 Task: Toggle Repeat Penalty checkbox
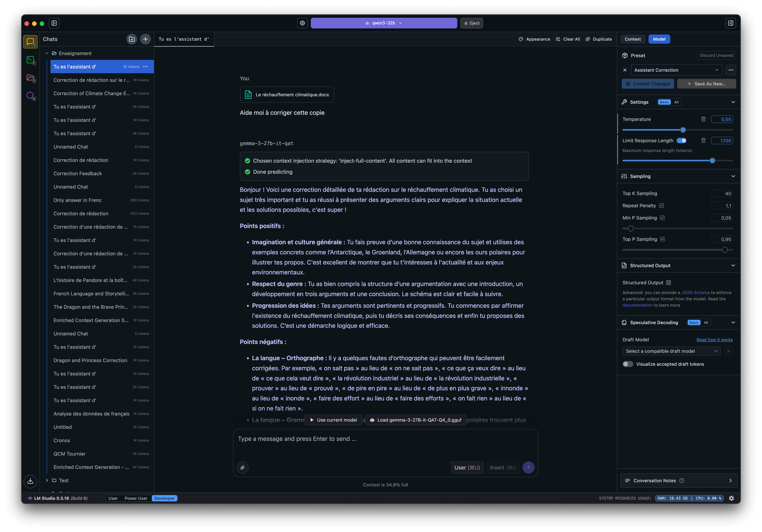click(x=662, y=206)
